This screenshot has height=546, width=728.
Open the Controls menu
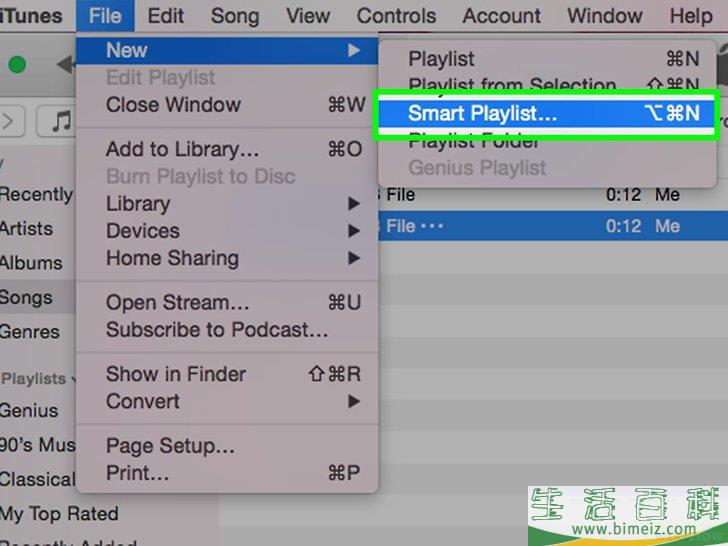(396, 16)
